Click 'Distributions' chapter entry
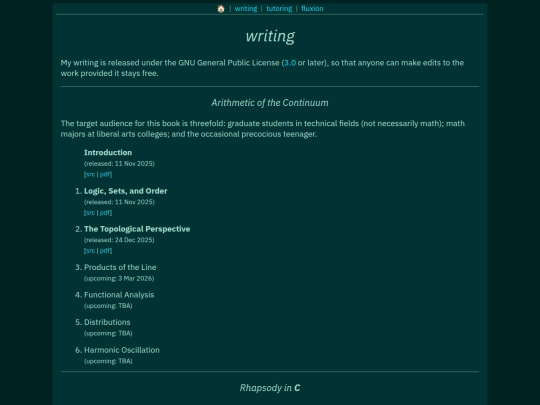This screenshot has width=540, height=405. [x=107, y=322]
